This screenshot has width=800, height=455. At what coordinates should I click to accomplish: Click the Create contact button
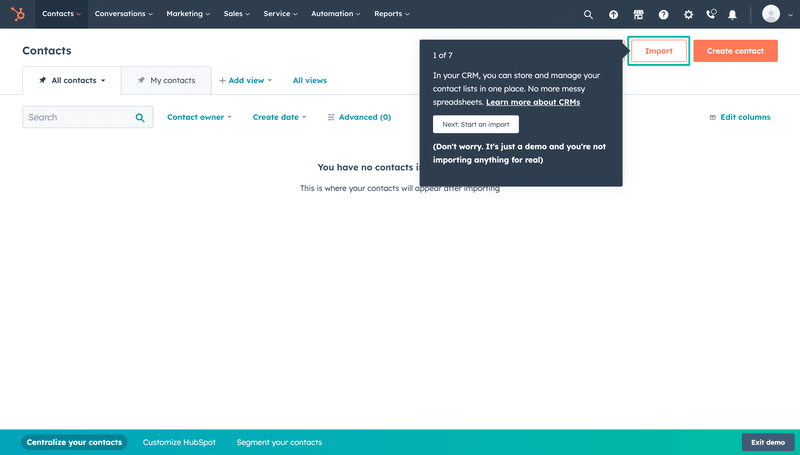click(735, 51)
